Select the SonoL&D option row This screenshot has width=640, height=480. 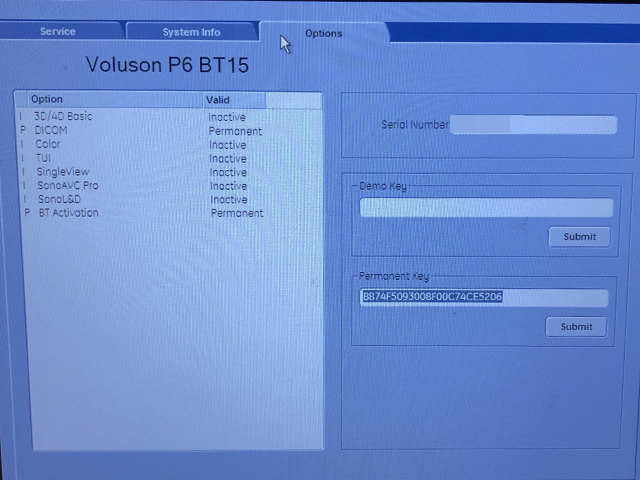click(169, 199)
